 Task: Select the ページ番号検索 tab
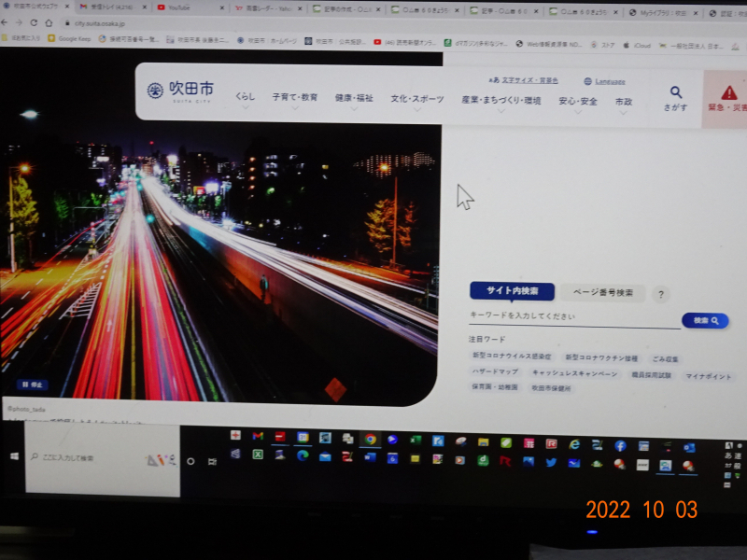click(x=602, y=292)
